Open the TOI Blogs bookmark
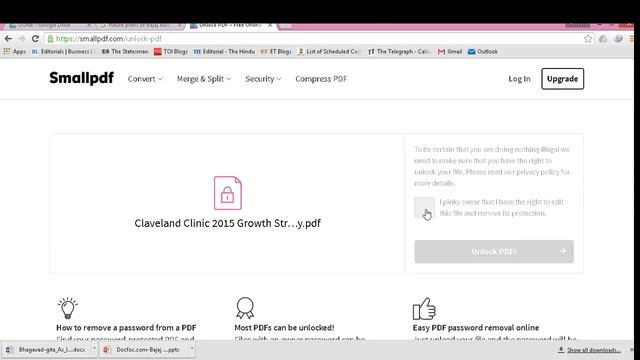The image size is (640, 360). pyautogui.click(x=171, y=51)
